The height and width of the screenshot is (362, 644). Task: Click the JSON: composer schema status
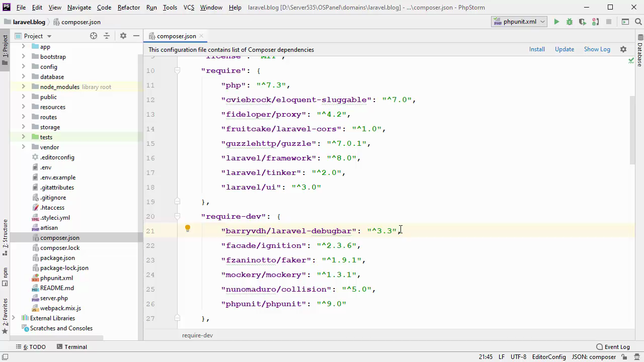594,357
